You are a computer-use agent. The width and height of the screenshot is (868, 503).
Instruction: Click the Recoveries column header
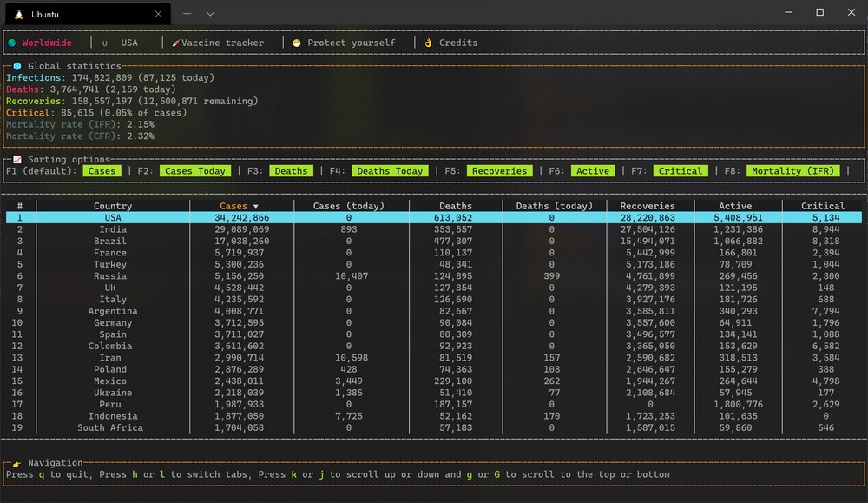(648, 206)
